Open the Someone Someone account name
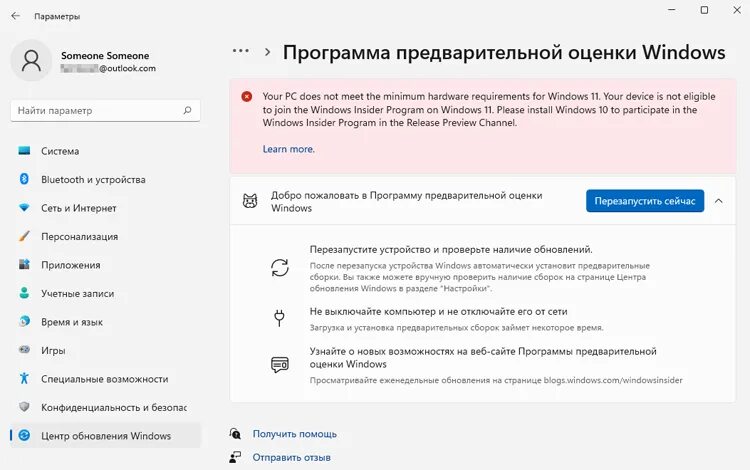Screen dimensions: 750x470 [105, 55]
